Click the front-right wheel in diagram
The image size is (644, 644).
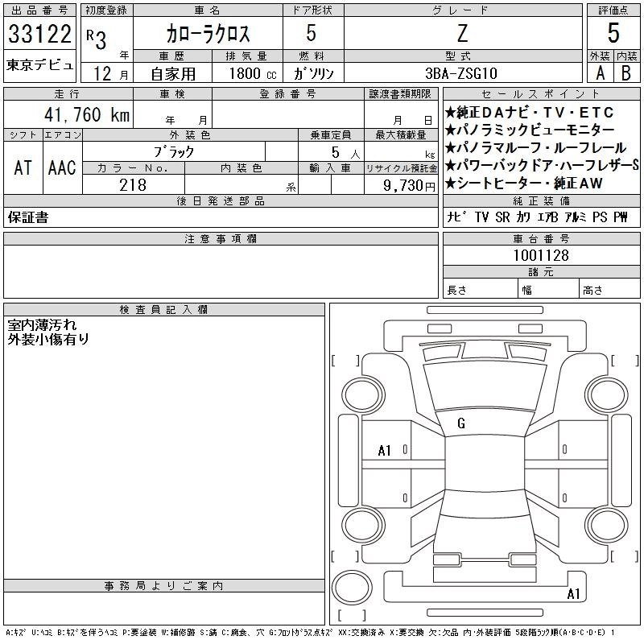pyautogui.click(x=607, y=395)
